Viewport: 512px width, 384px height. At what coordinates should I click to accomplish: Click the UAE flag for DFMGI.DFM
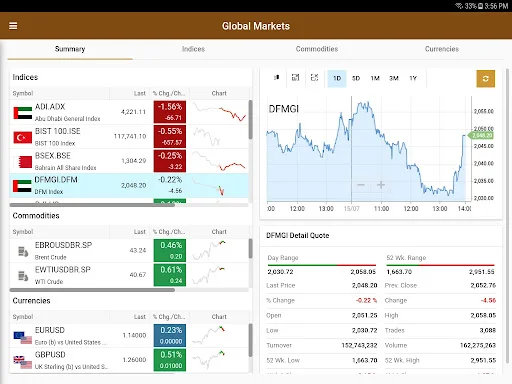point(22,186)
